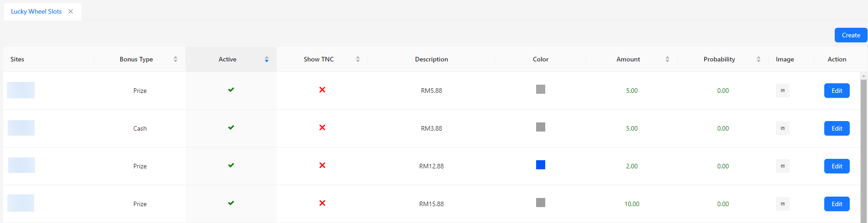Screen dimensions: 868x223
Task: Click green active checkmark in RM5.88 row
Action: (231, 90)
